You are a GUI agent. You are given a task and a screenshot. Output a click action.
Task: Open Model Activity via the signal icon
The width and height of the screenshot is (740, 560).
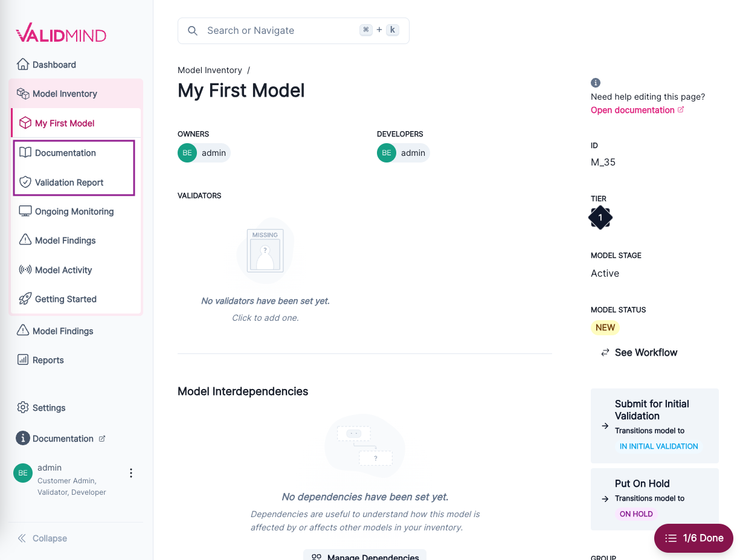coord(25,269)
